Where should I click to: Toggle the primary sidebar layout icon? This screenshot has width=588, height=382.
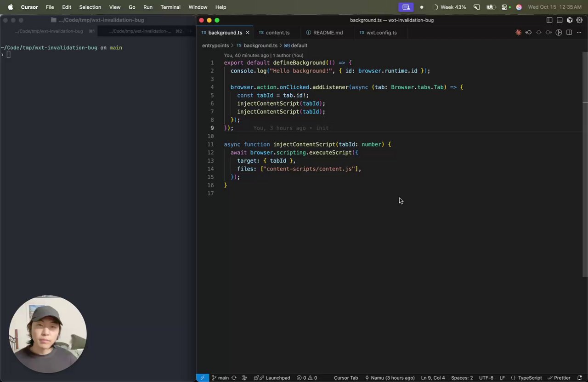click(x=549, y=20)
